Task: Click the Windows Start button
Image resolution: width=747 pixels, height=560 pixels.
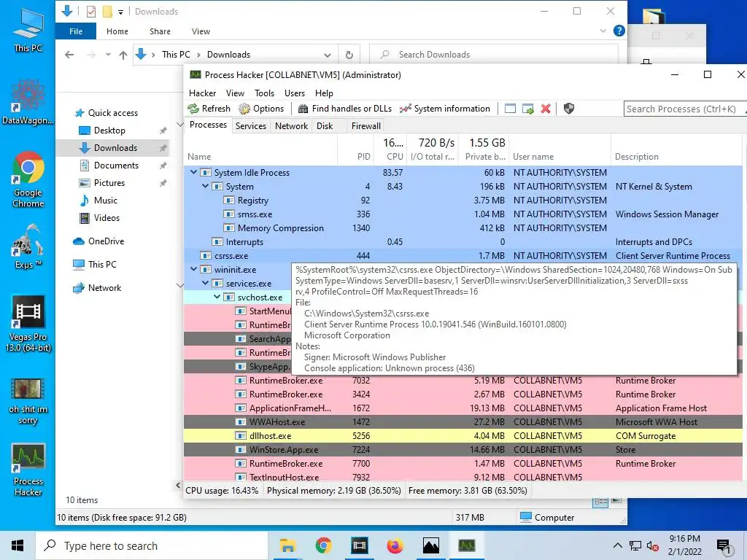Action: tap(18, 545)
